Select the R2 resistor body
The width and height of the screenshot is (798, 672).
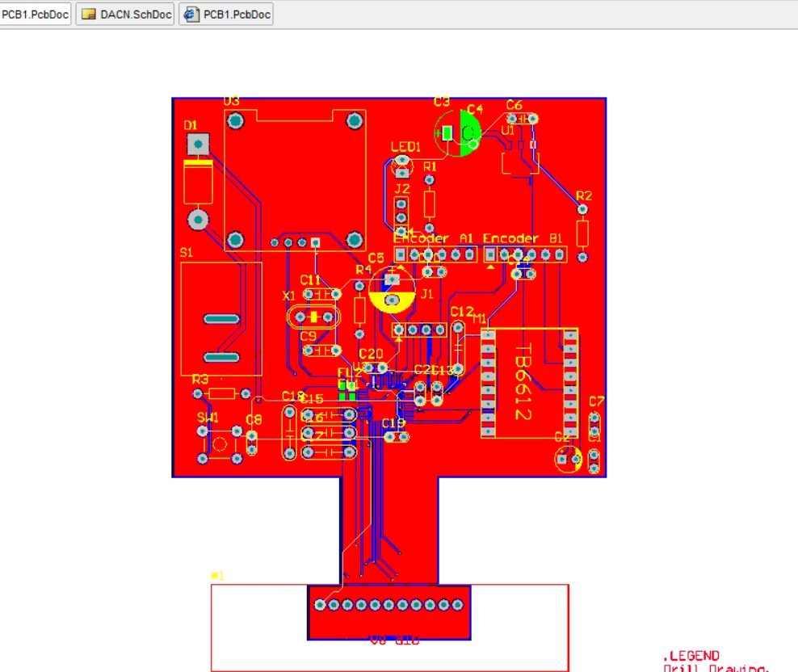pyautogui.click(x=582, y=233)
